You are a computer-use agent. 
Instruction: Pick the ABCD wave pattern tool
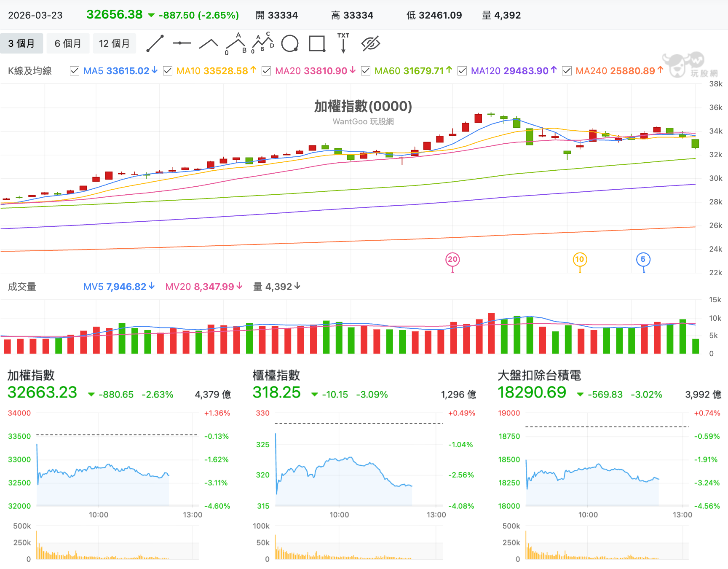(x=262, y=43)
